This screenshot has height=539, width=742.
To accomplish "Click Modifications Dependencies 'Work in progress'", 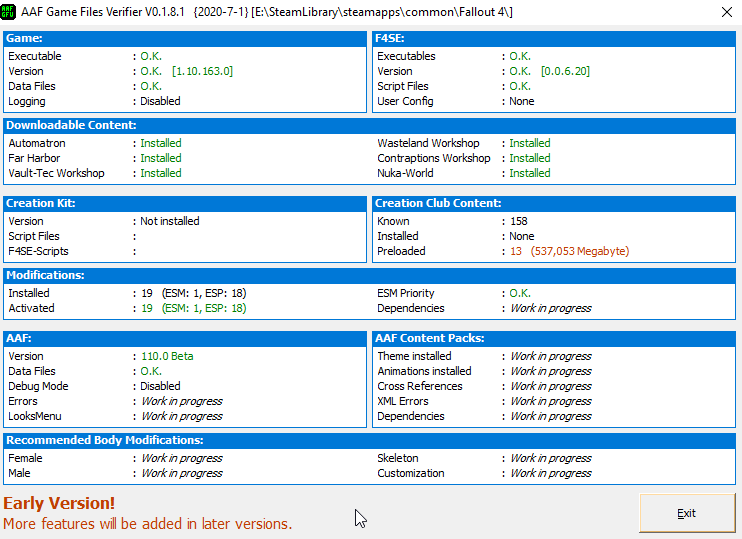I will click(551, 308).
